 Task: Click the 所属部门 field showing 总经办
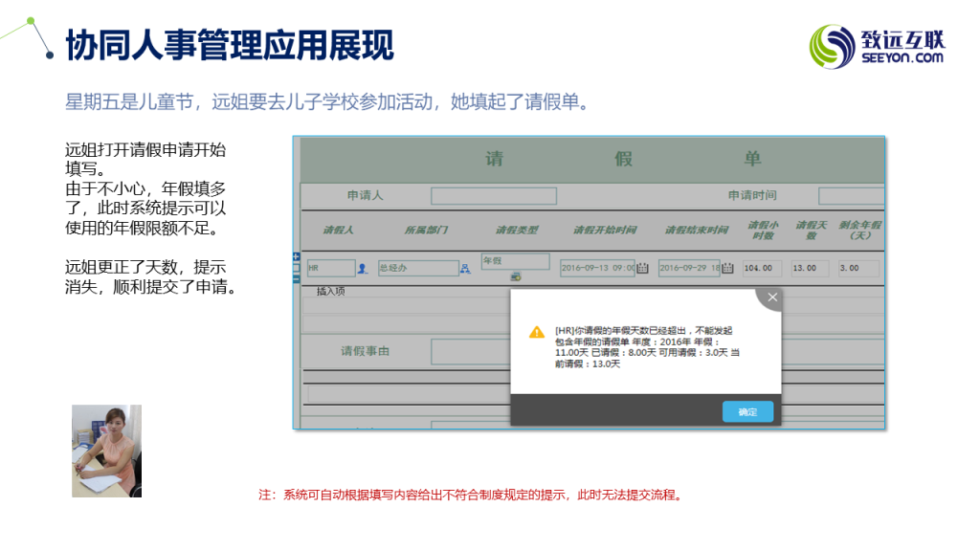pyautogui.click(x=417, y=269)
